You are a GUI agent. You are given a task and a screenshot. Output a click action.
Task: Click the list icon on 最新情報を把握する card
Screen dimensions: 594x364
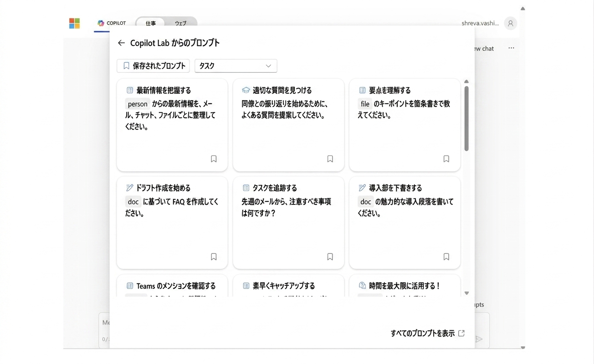click(130, 90)
